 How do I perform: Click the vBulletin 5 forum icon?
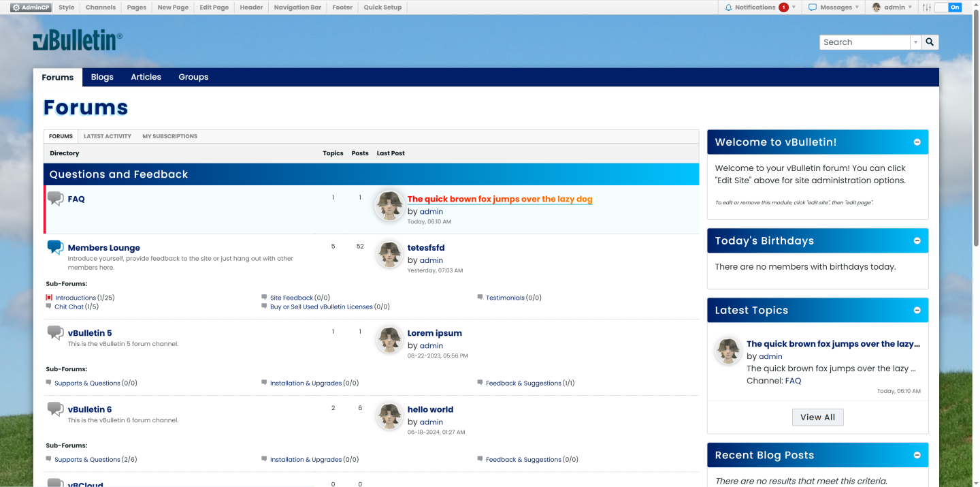click(x=56, y=333)
